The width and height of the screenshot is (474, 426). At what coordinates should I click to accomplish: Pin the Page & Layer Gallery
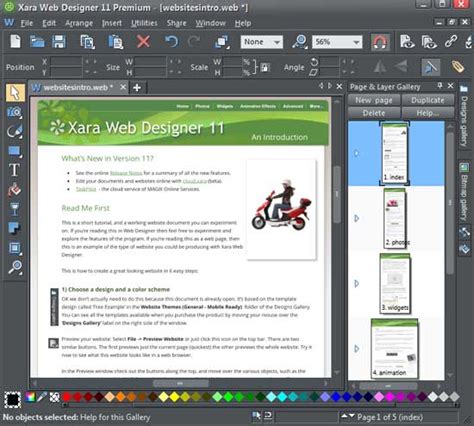(x=440, y=86)
